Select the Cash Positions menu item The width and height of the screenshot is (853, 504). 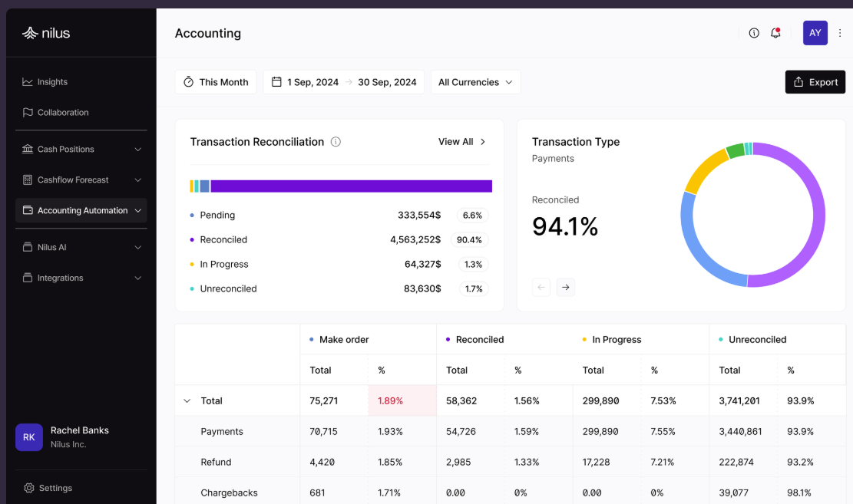81,149
